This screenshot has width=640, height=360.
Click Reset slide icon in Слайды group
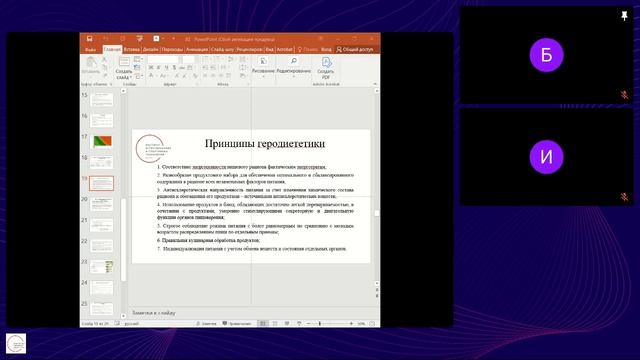click(137, 67)
